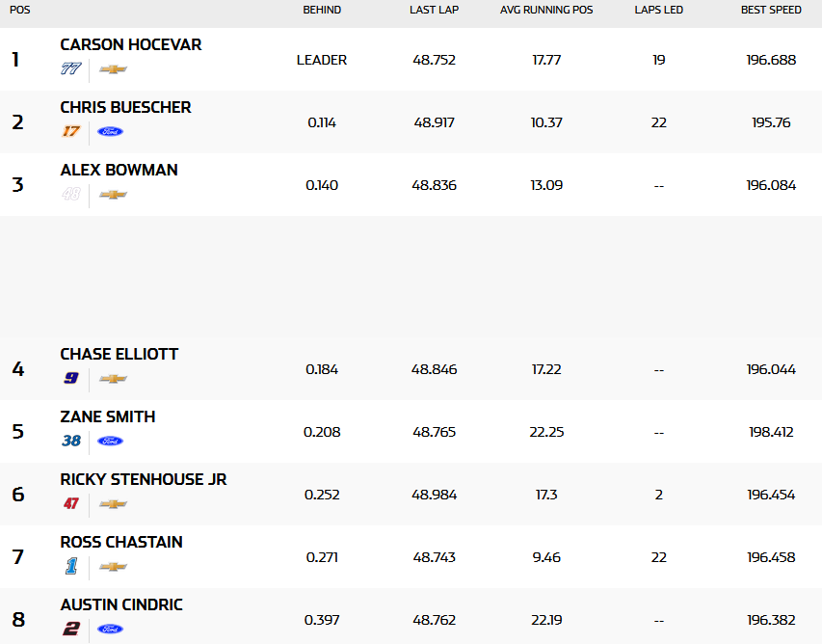The image size is (822, 644).
Task: Click the Ford logo under Chris Buescher
Action: (x=111, y=131)
